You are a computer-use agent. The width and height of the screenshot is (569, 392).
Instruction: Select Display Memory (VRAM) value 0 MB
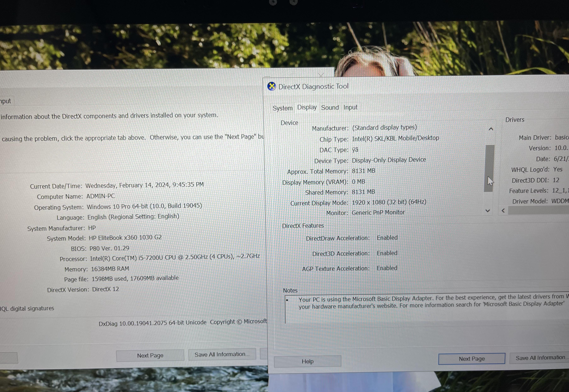pos(358,182)
